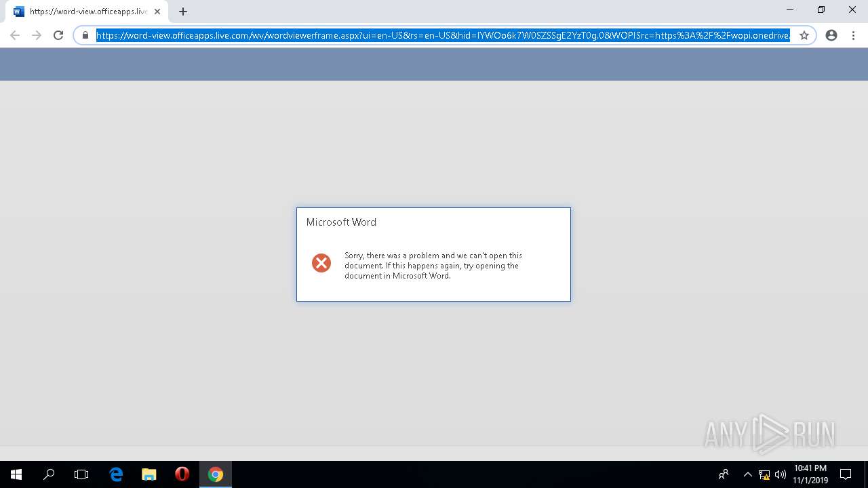This screenshot has width=868, height=488.
Task: Go back to previous page
Action: [x=15, y=35]
